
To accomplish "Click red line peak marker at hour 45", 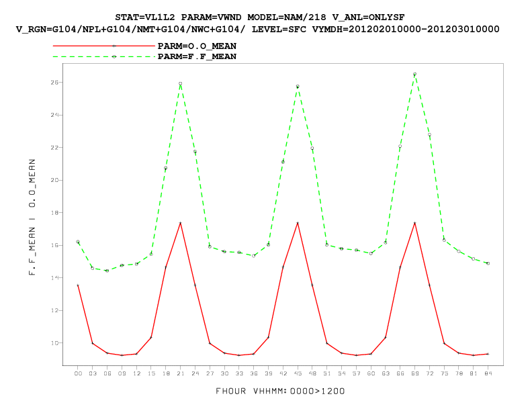I will tap(298, 223).
